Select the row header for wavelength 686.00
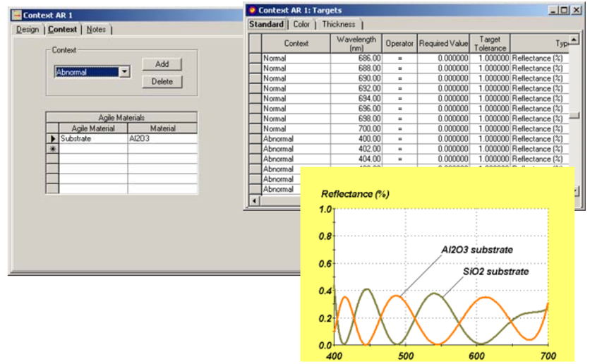Screen dimensions: 590x364 click(x=255, y=59)
